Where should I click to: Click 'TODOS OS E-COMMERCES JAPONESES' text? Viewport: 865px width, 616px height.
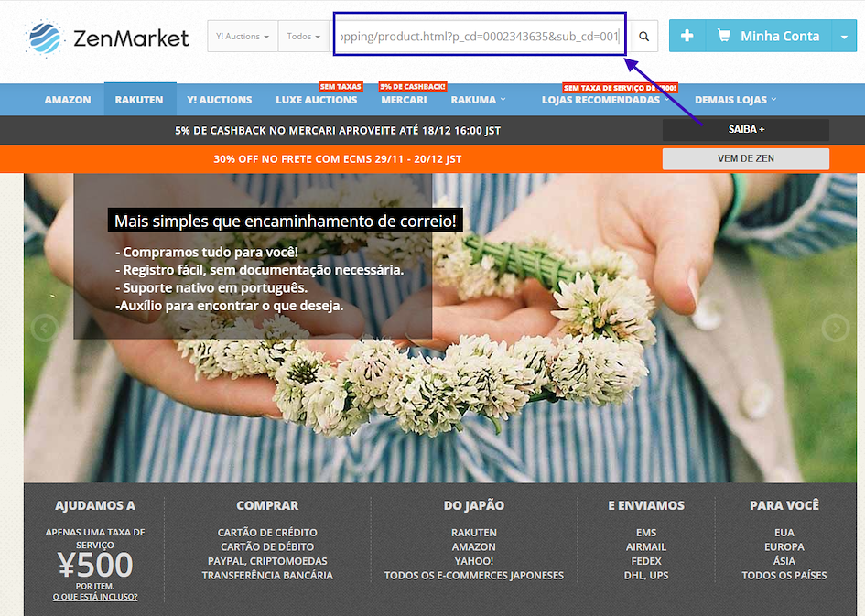click(474, 575)
